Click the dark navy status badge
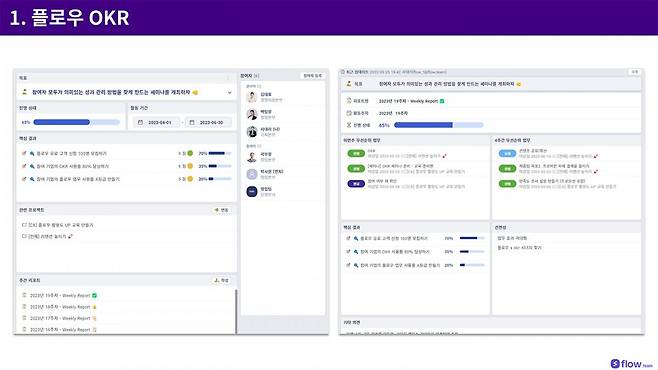Image resolution: width=658 pixels, height=370 pixels. click(x=356, y=184)
